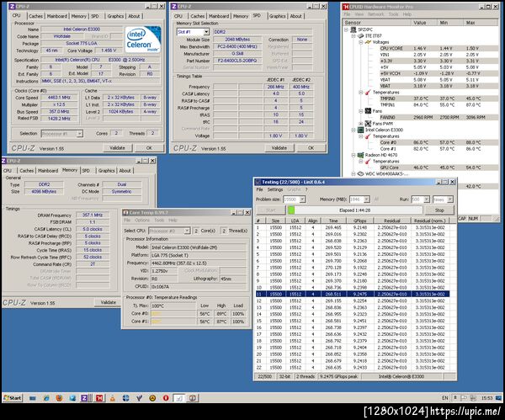Click the orange cone icon on taskbar

point(113,398)
